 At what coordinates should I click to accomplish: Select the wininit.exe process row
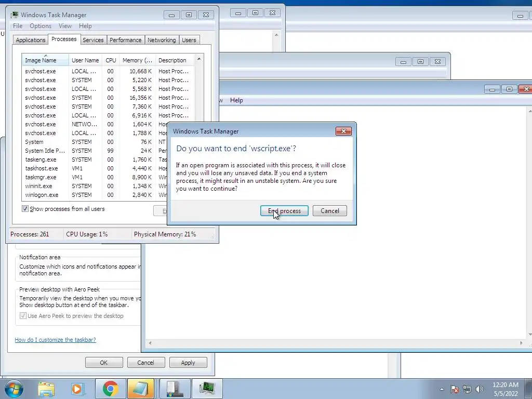[95, 186]
